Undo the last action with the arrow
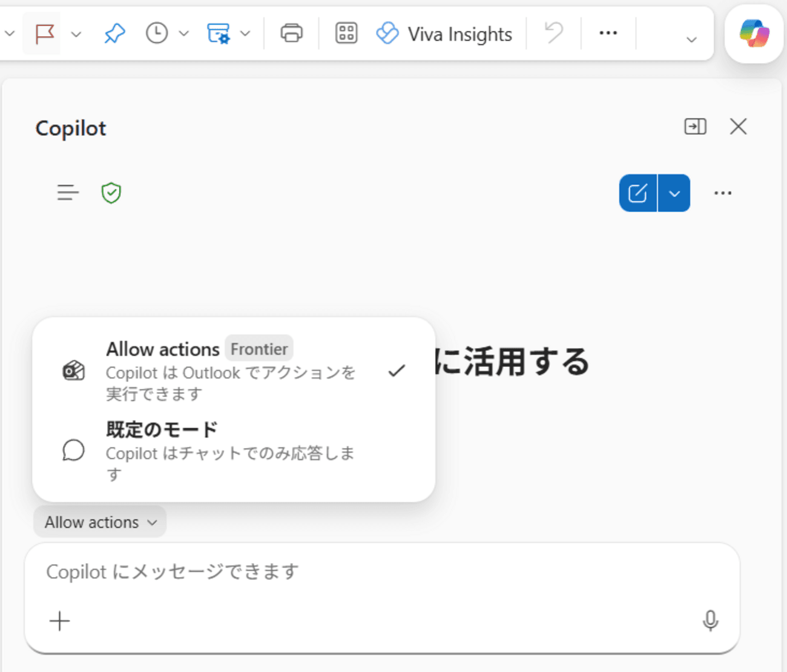 pos(553,33)
